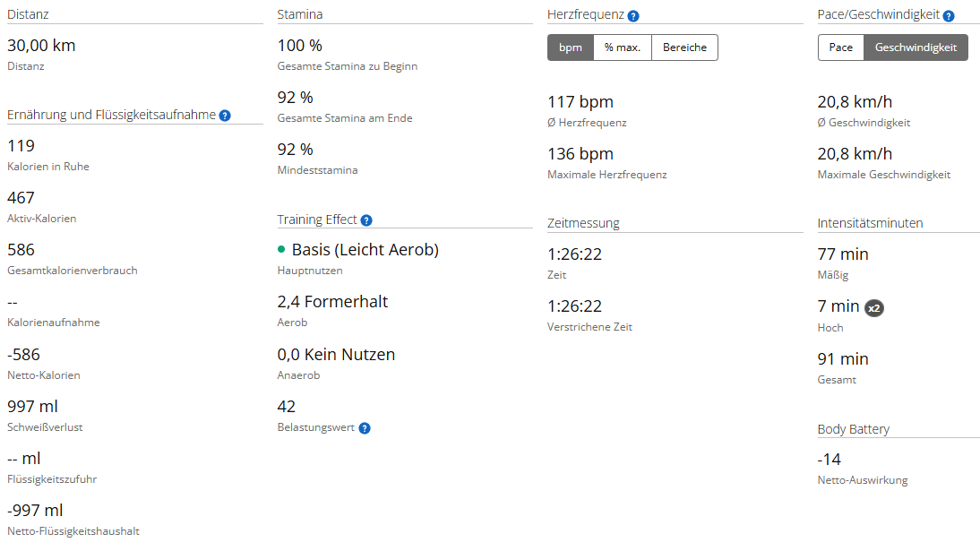Click the 30,00 km distance value
Screen dimensions: 980x551
pos(41,46)
